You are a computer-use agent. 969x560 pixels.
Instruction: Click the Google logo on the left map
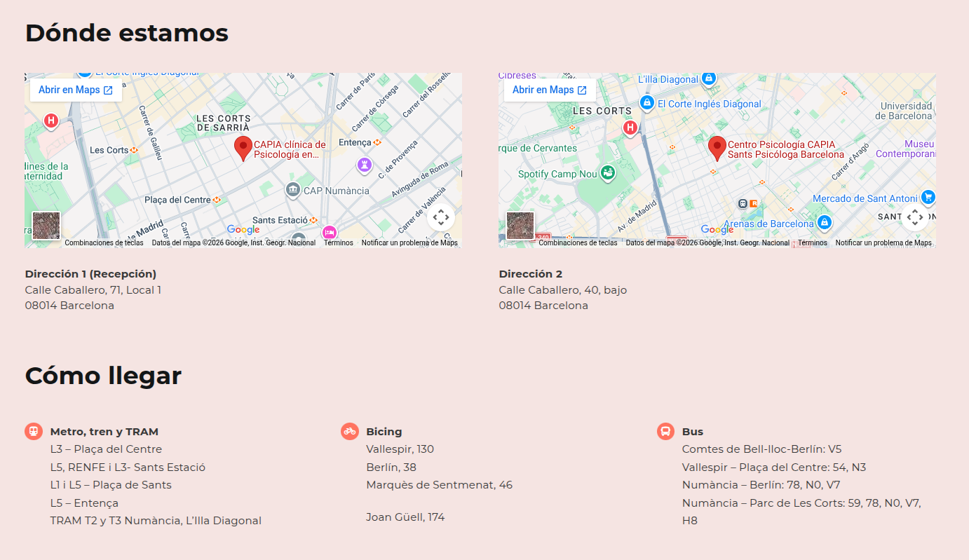243,230
